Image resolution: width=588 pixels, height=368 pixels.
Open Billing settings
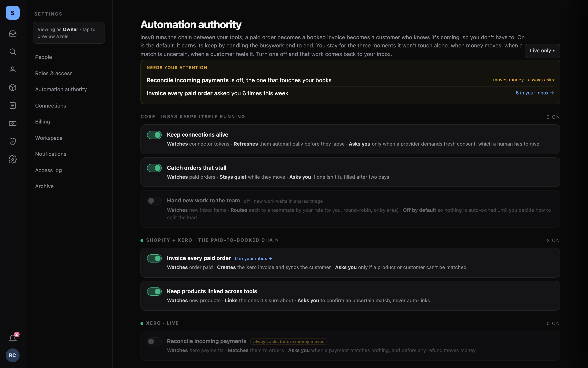[x=42, y=121]
